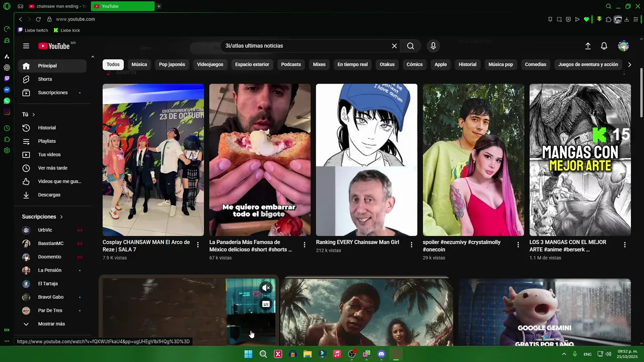Go to Suscripciones feed in sidebar
Screen dimensions: 644x362
coord(53,93)
